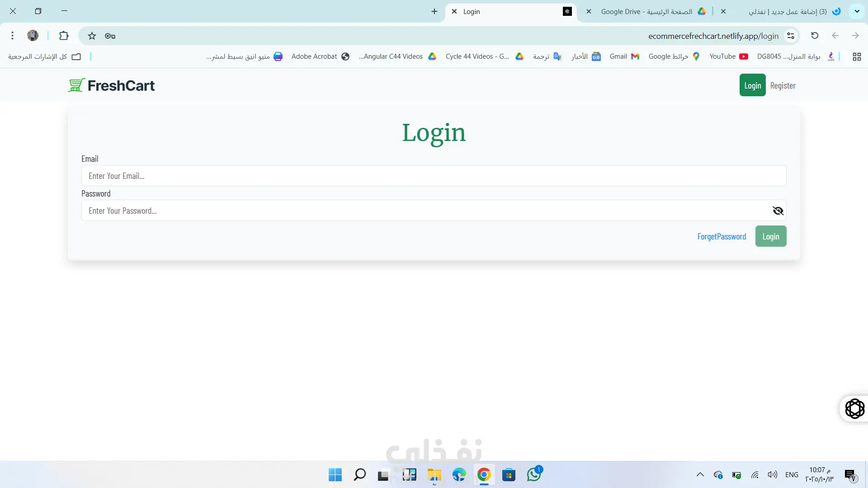Select Register in the navbar
868x488 pixels.
(783, 85)
